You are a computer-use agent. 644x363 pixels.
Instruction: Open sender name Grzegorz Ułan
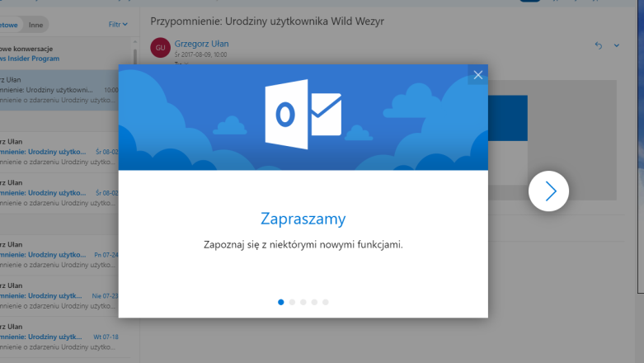click(x=201, y=44)
